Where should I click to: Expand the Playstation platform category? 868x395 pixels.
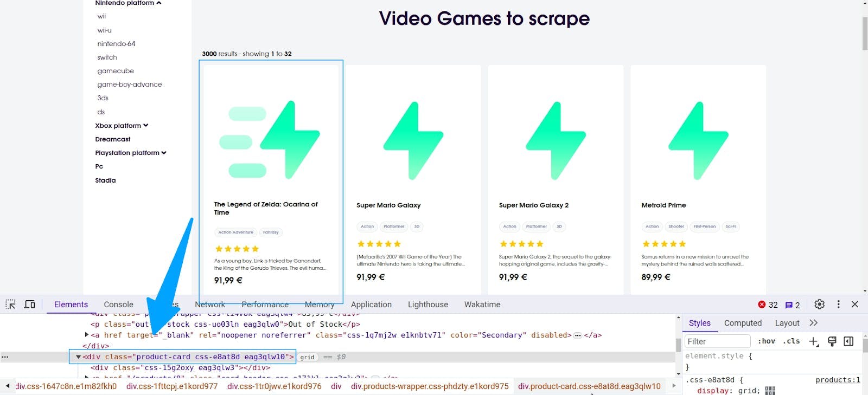[x=131, y=153]
